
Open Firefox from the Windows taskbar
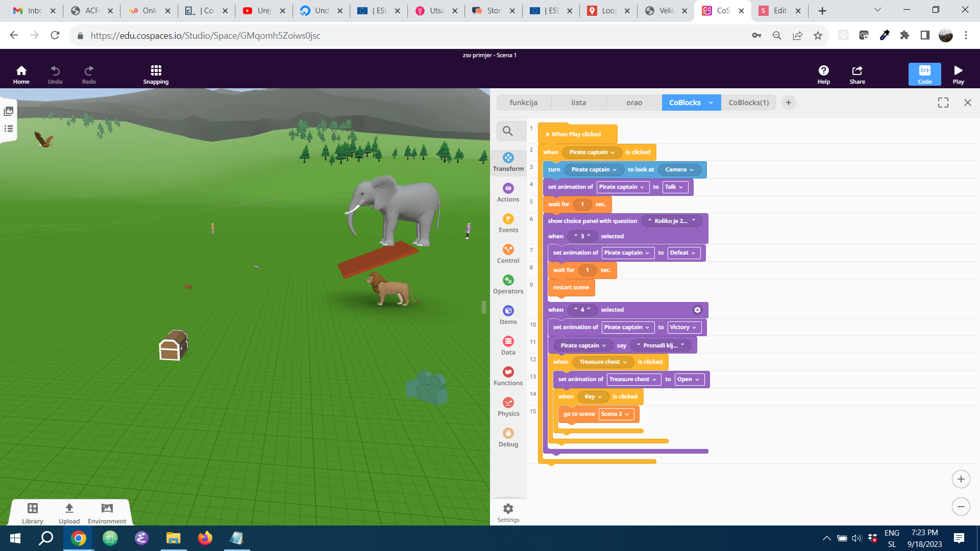(205, 538)
